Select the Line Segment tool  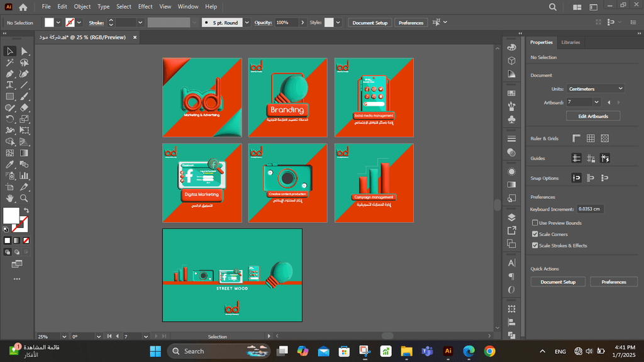coord(25,85)
